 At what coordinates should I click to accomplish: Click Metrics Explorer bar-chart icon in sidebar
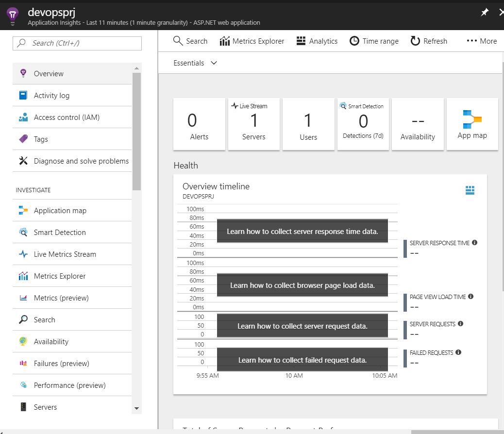[23, 276]
